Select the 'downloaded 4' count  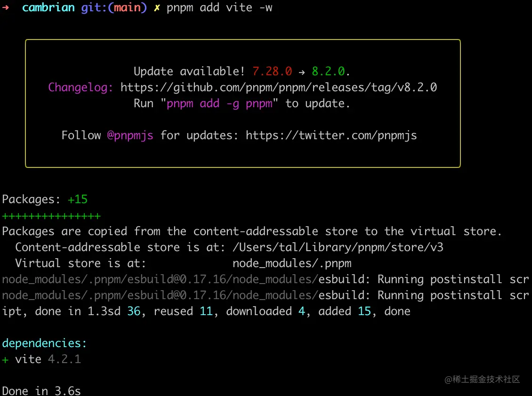[x=266, y=311]
